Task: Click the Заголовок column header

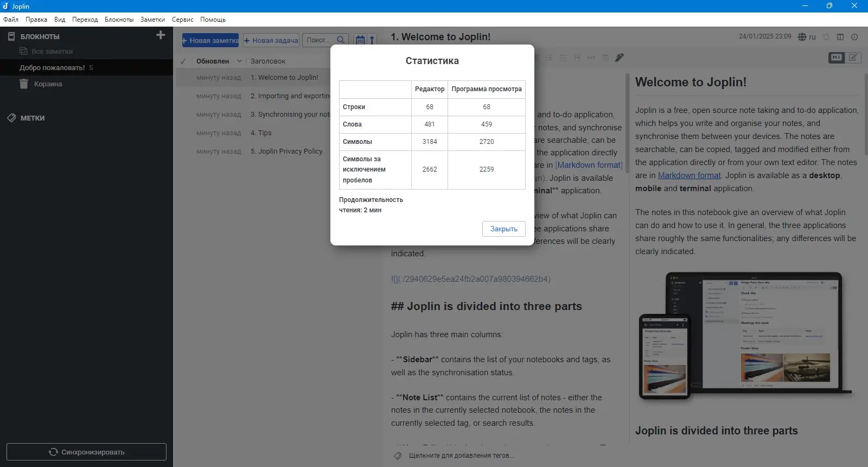Action: click(x=268, y=61)
